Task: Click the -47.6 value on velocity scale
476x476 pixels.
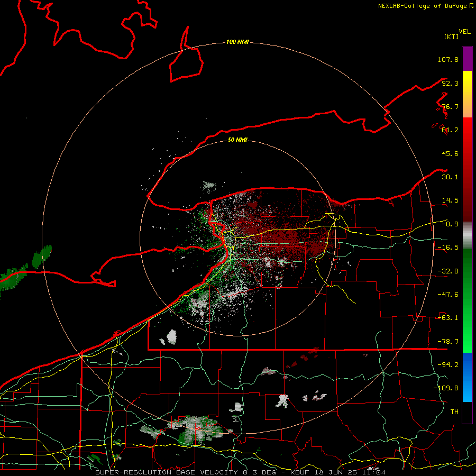Action: tap(448, 295)
